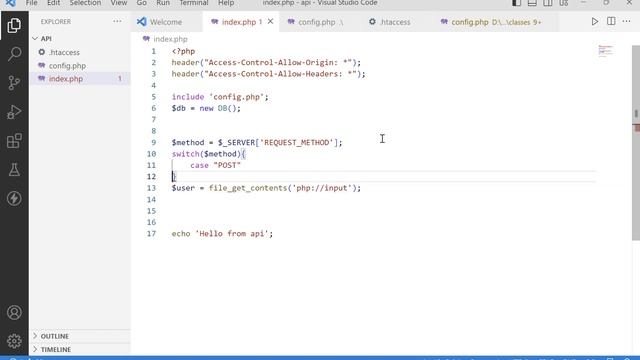Split the editor to the right

click(x=611, y=22)
